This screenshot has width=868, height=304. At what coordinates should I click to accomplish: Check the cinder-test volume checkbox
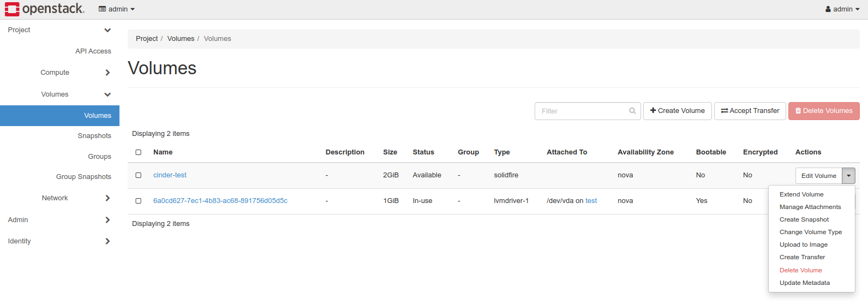tap(139, 175)
